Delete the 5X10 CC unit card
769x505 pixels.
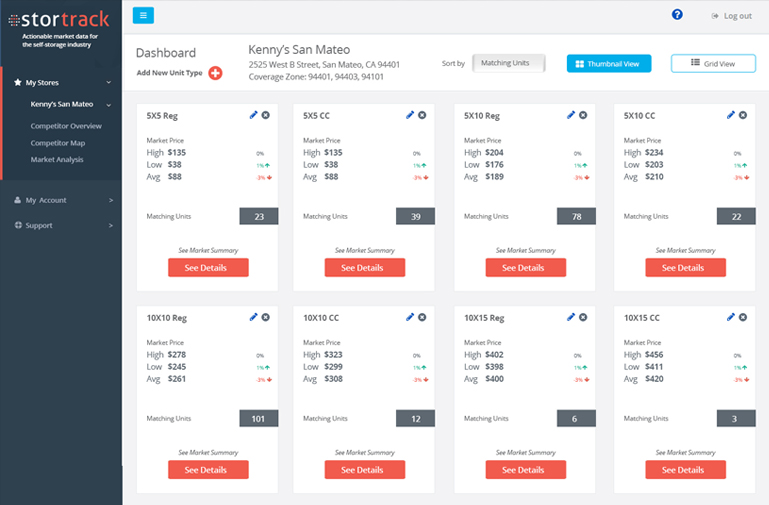point(743,115)
